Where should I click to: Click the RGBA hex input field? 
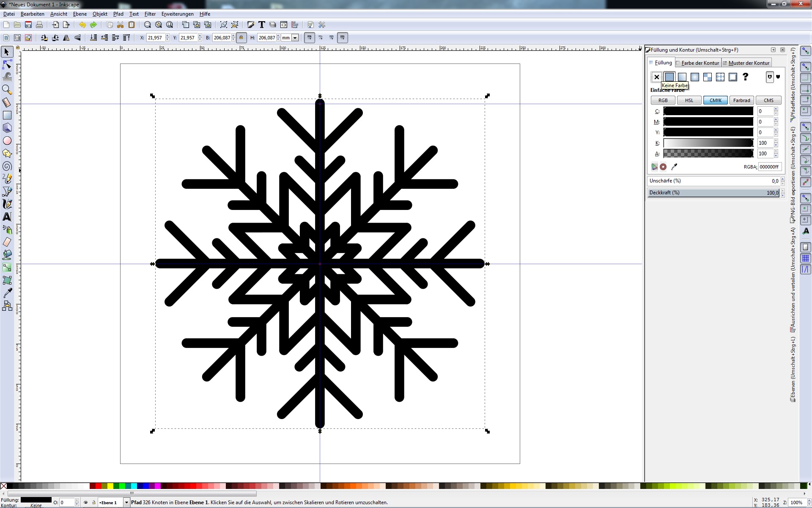pos(769,167)
